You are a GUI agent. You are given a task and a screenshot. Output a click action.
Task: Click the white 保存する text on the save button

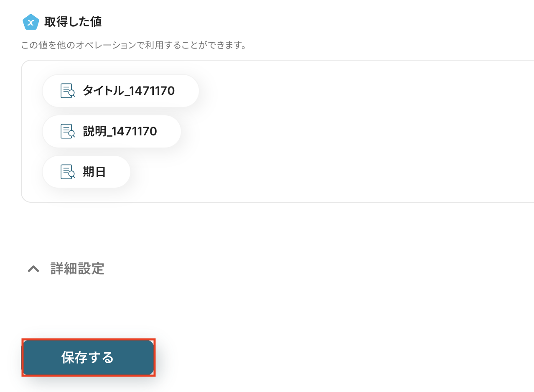coord(87,358)
